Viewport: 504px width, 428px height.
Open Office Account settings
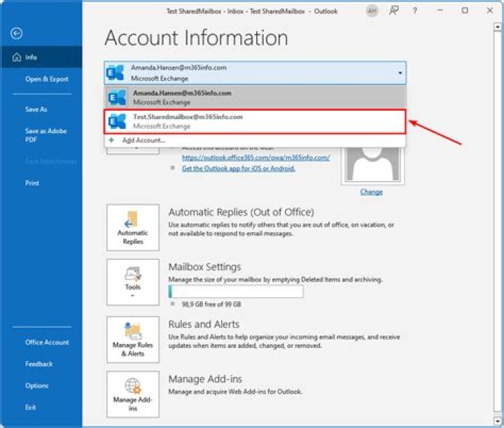(47, 342)
